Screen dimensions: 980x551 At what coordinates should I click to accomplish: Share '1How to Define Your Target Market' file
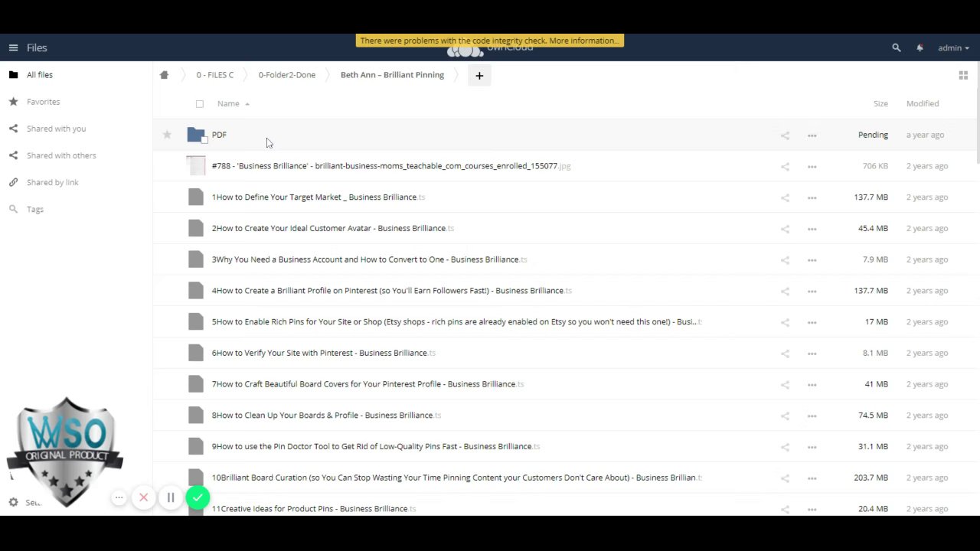tap(785, 197)
